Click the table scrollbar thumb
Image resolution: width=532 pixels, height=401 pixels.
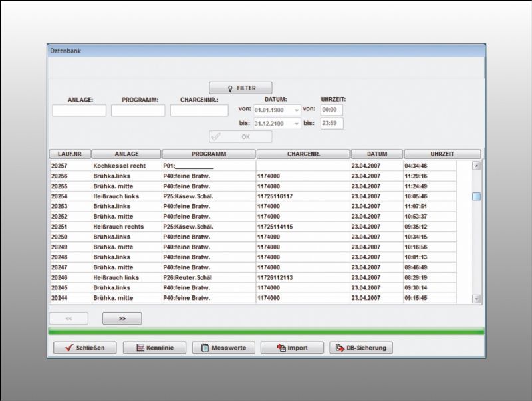pyautogui.click(x=477, y=196)
